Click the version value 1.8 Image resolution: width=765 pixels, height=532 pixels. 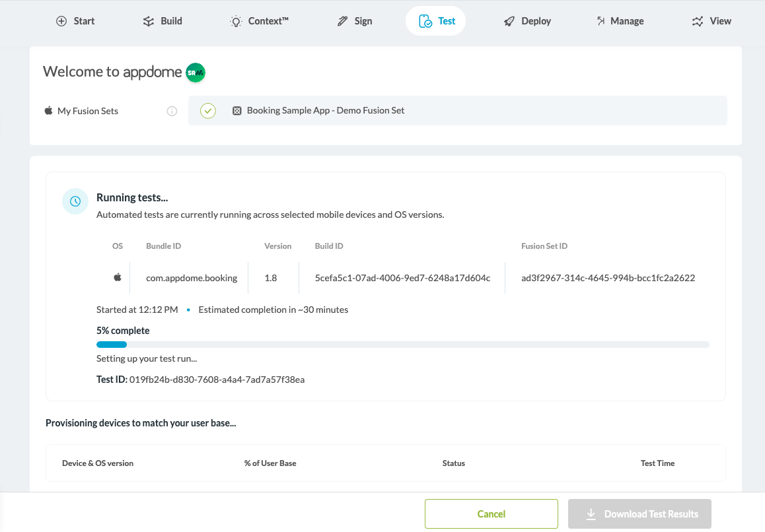271,278
